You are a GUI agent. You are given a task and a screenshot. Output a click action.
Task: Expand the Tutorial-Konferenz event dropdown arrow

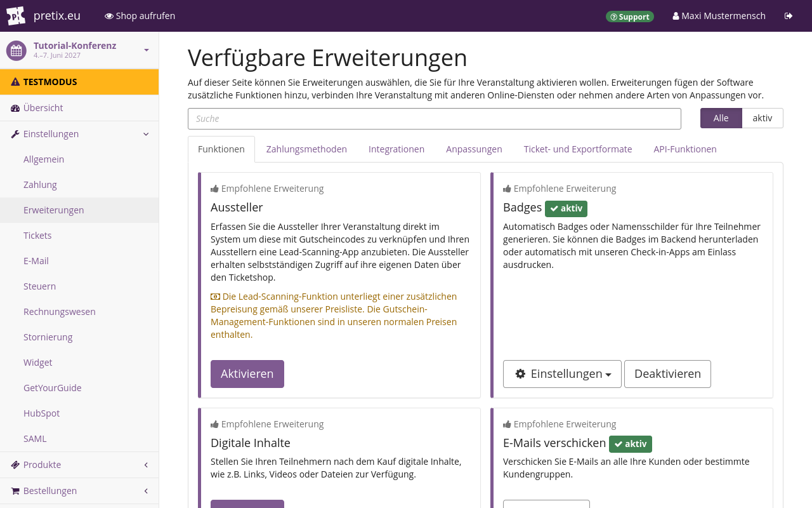tap(147, 50)
